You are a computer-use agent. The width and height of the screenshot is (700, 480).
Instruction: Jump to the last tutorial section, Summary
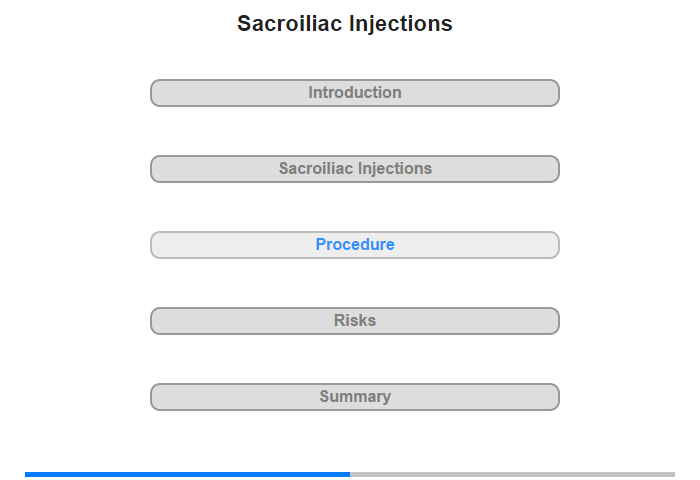click(x=354, y=397)
